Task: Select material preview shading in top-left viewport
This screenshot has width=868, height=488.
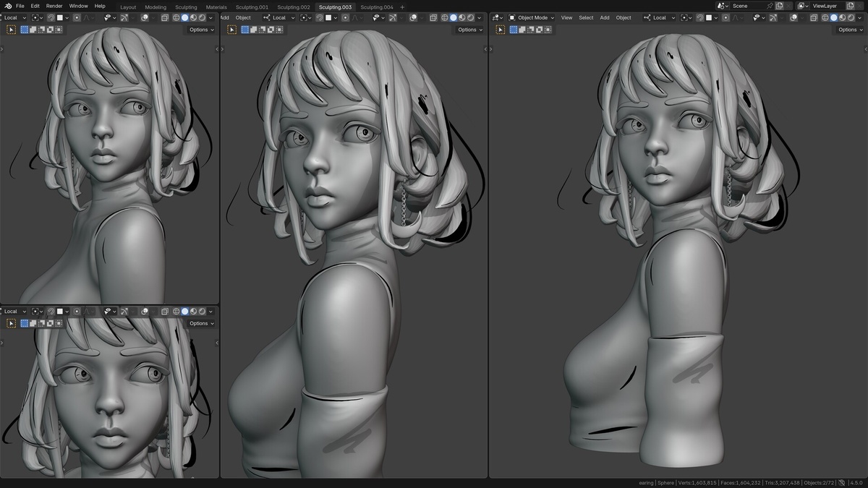Action: [193, 17]
